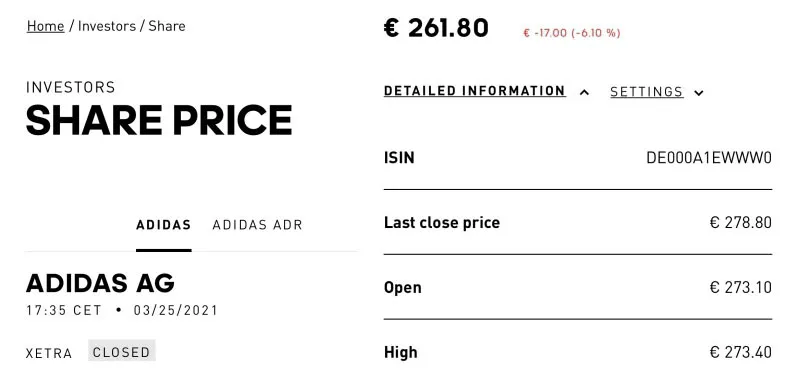The image size is (786, 380).
Task: Click the € 261.80 current share price
Action: pos(436,28)
